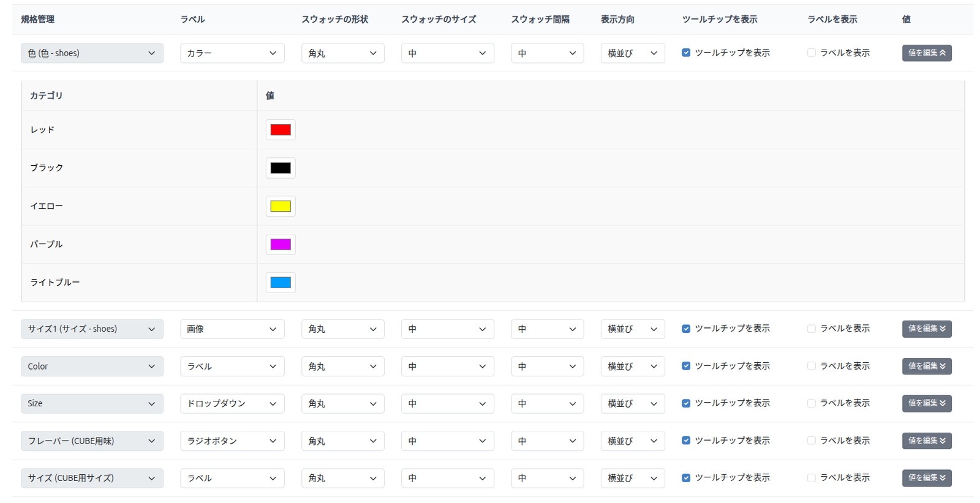
Task: Collapse values with 値を編集 in 色 row
Action: (x=927, y=53)
